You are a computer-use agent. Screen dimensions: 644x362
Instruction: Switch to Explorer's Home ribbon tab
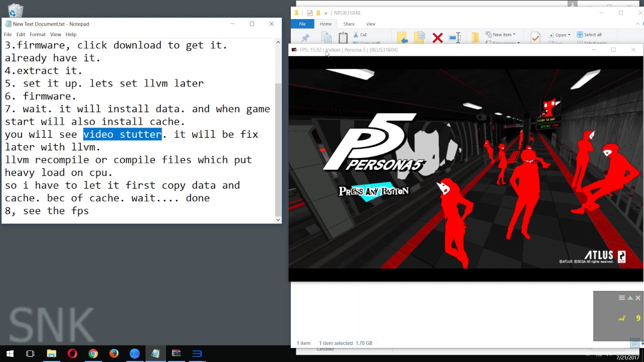point(326,24)
